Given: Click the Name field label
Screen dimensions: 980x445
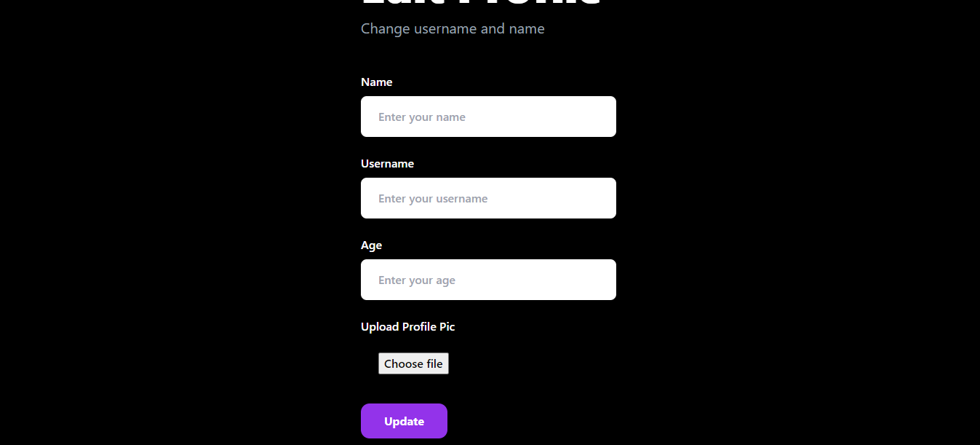Looking at the screenshot, I should coord(377,82).
